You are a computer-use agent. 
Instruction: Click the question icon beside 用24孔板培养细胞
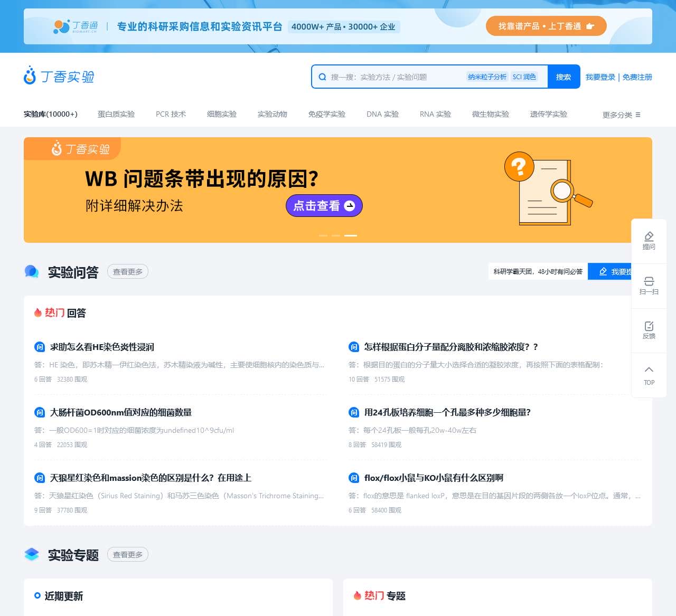coord(354,412)
